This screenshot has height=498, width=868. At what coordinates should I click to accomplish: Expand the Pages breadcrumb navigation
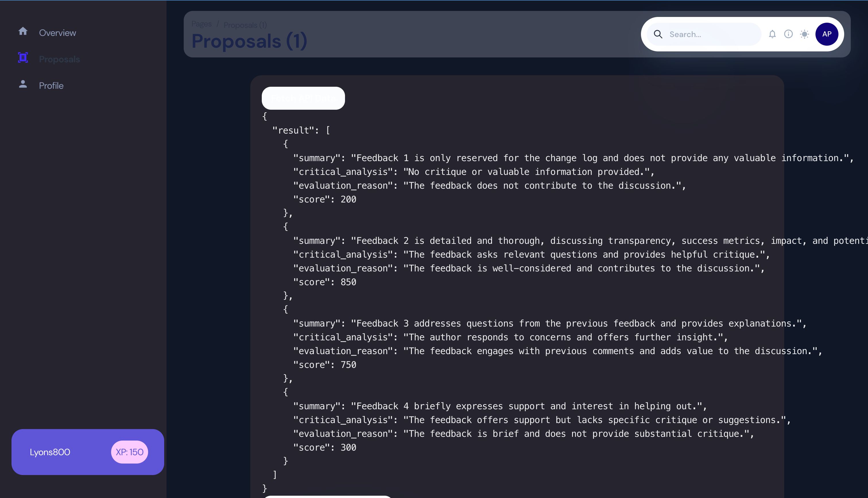202,24
